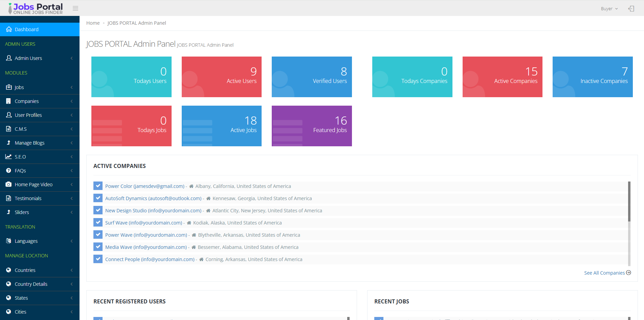Open User Profiles via its icon

pyautogui.click(x=9, y=115)
